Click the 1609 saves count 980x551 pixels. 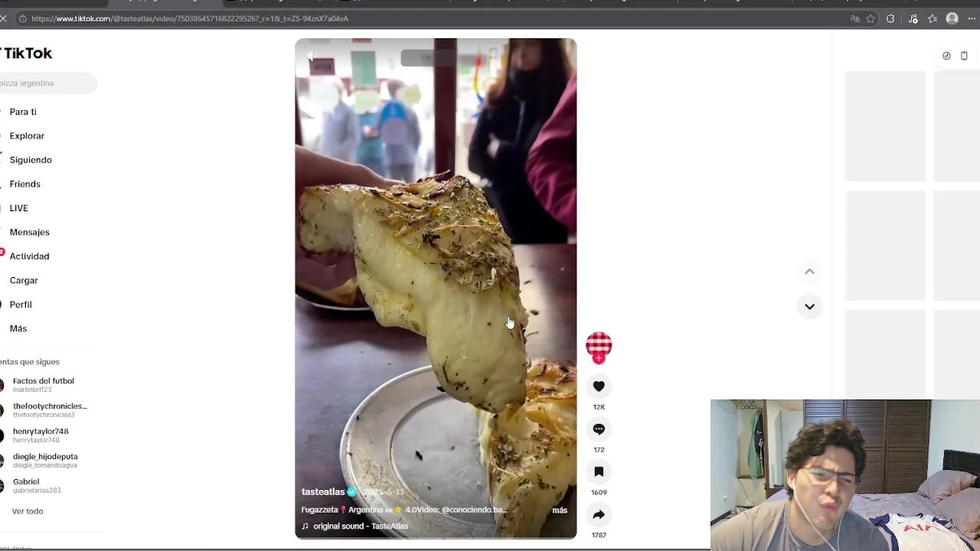599,493
